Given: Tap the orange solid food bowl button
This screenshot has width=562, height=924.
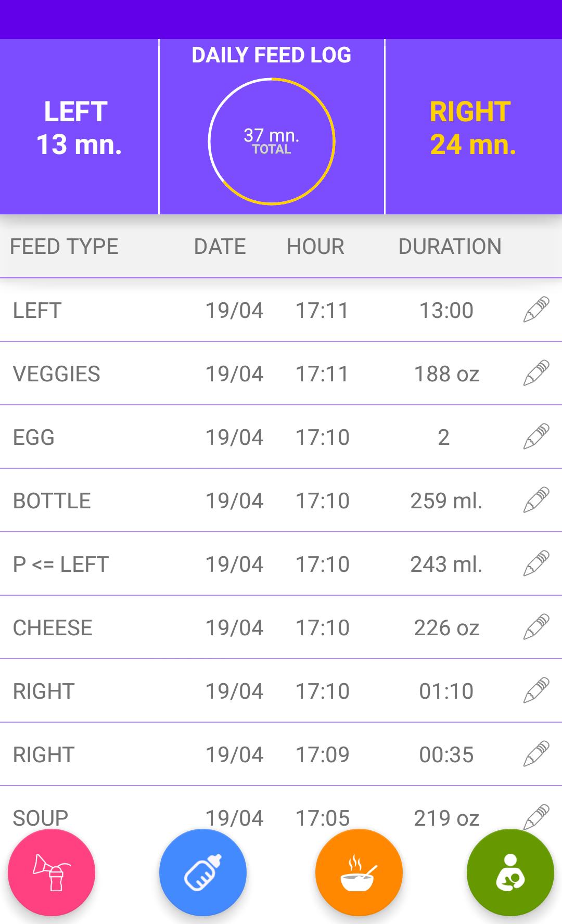Looking at the screenshot, I should coord(359,872).
